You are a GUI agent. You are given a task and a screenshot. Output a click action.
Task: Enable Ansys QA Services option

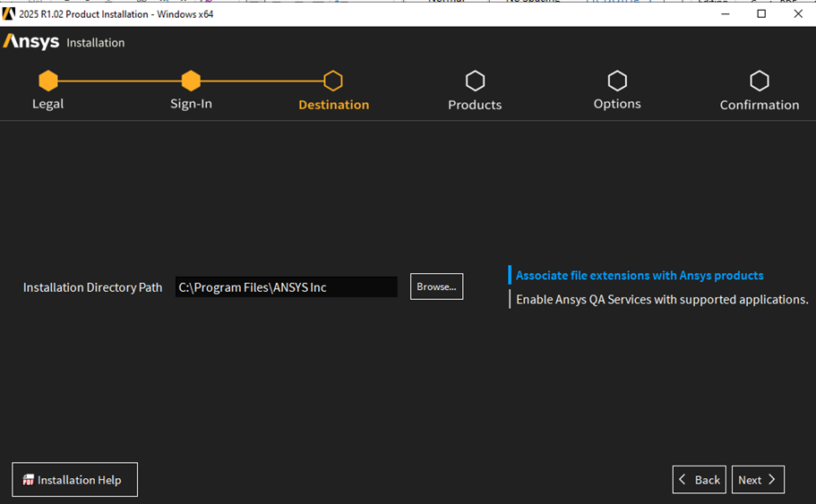point(662,299)
